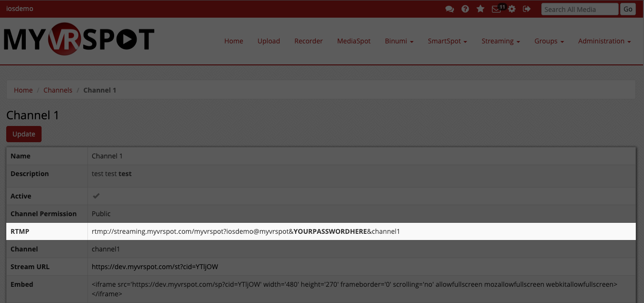
Task: Click the Active checkmark in the table
Action: (x=96, y=196)
